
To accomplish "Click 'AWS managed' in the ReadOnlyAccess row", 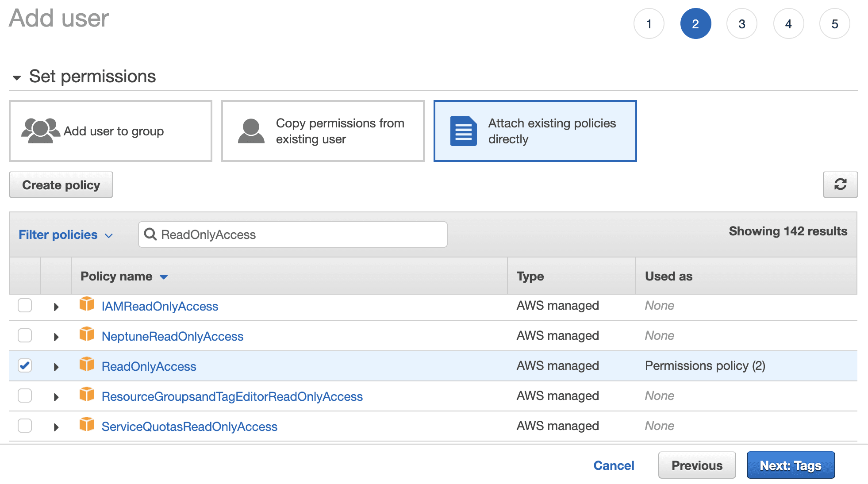I will pyautogui.click(x=557, y=365).
